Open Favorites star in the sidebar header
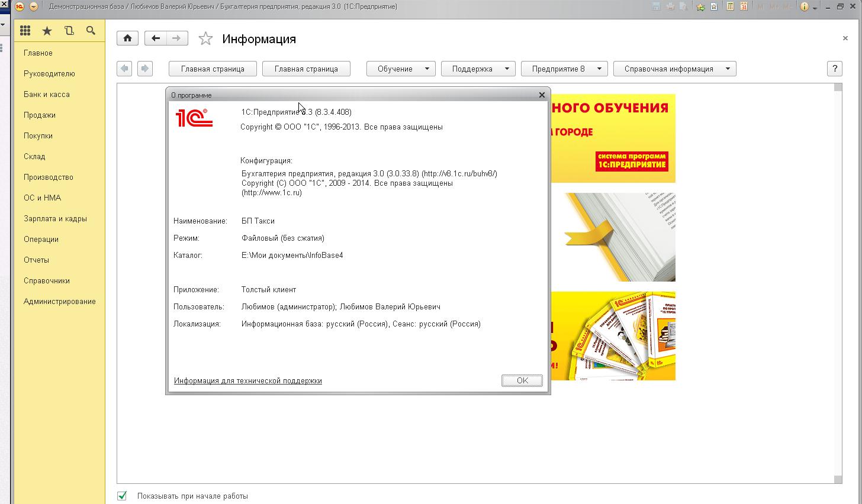The image size is (862, 504). pos(47,31)
